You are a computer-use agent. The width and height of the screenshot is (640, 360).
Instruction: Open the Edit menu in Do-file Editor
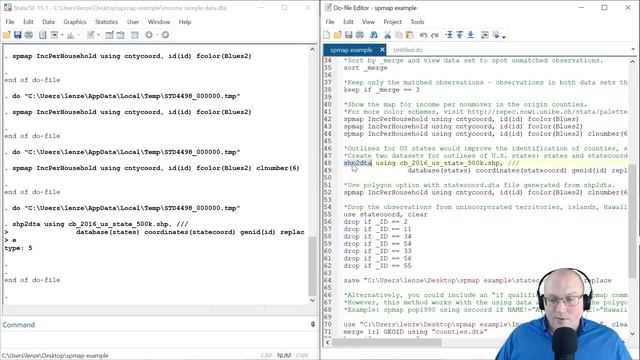pyautogui.click(x=348, y=22)
